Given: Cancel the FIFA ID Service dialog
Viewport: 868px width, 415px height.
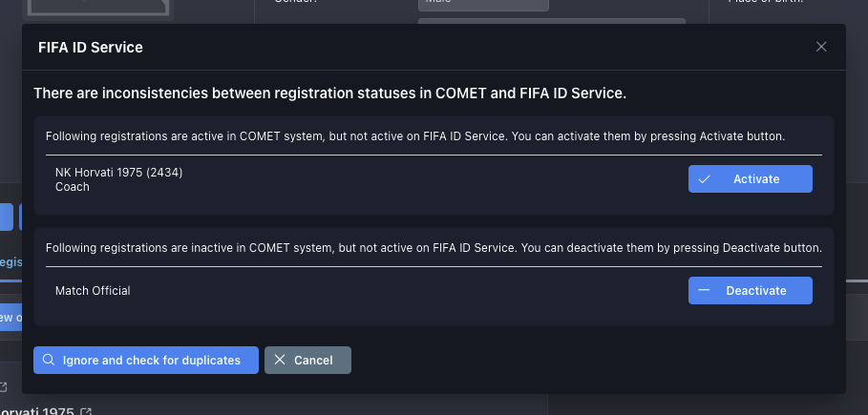Looking at the screenshot, I should [307, 360].
